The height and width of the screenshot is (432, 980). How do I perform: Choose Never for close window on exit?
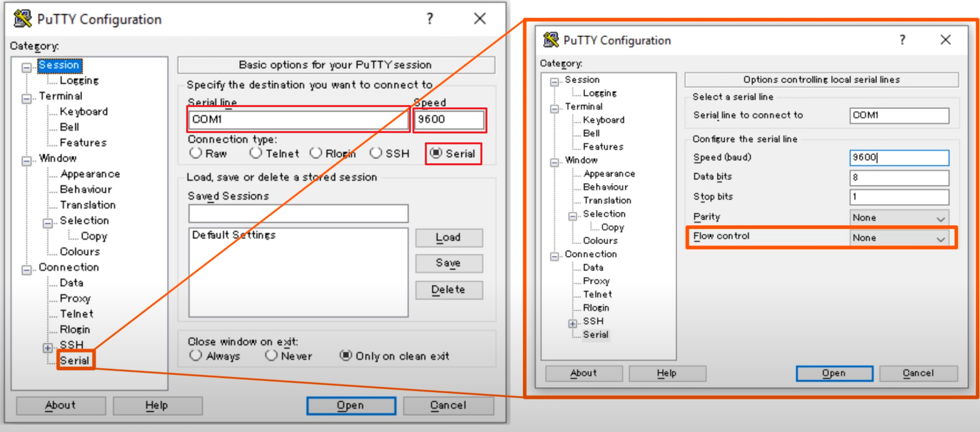click(x=271, y=356)
